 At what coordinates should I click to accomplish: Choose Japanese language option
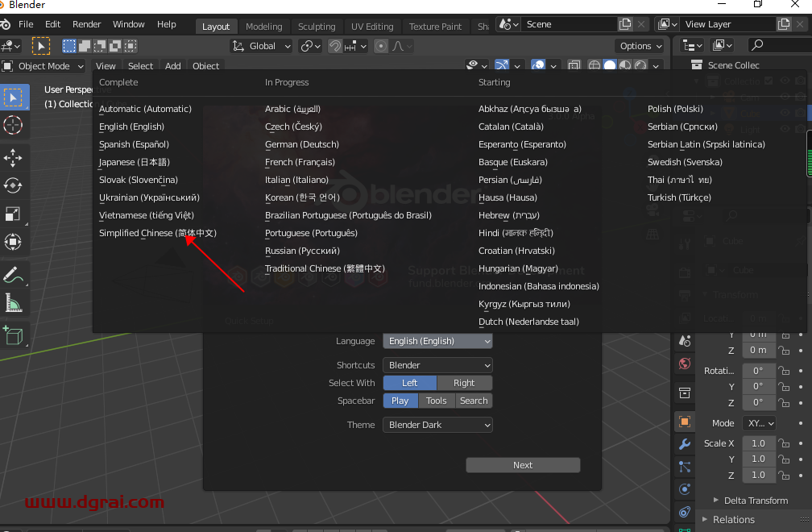point(135,162)
